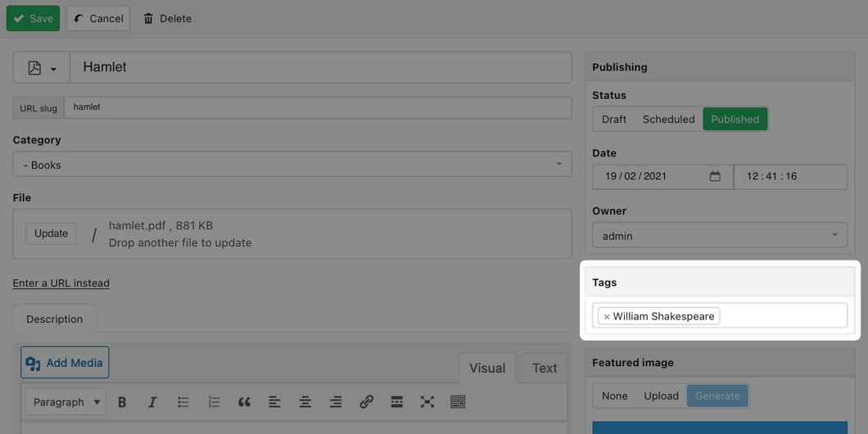Open the Category dropdown showing Books
Screen dimensions: 868x434
point(292,165)
